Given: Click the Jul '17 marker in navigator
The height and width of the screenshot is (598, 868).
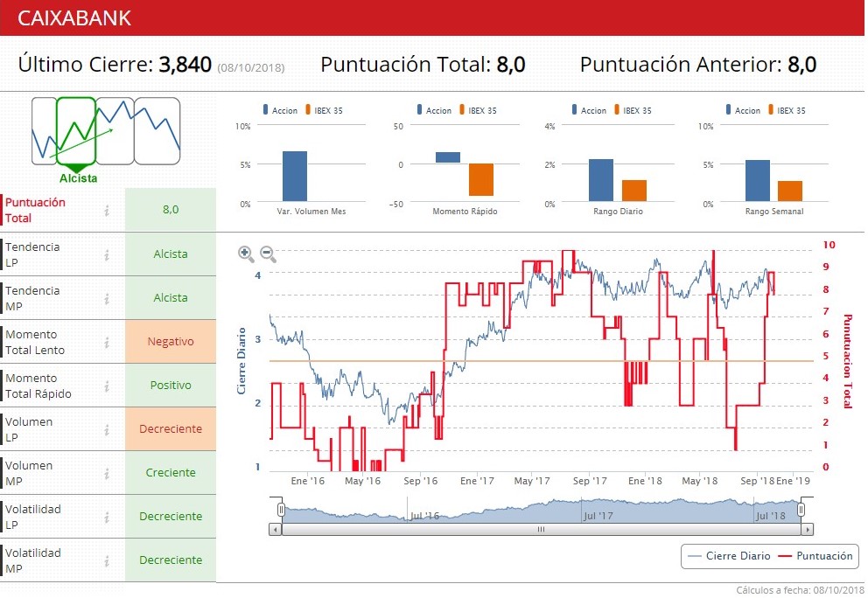Looking at the screenshot, I should click(x=598, y=516).
